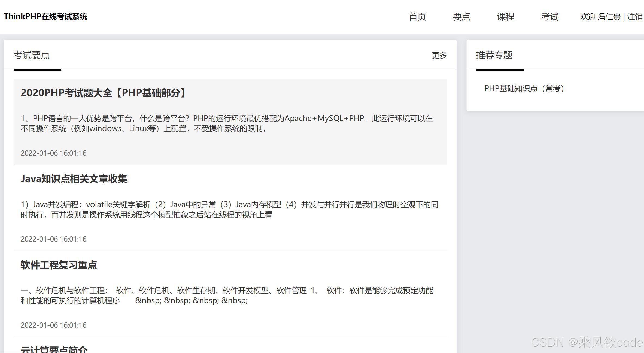Viewport: 644px width, 353px height.
Task: Click the username 冯仁贵 in the header
Action: click(609, 17)
